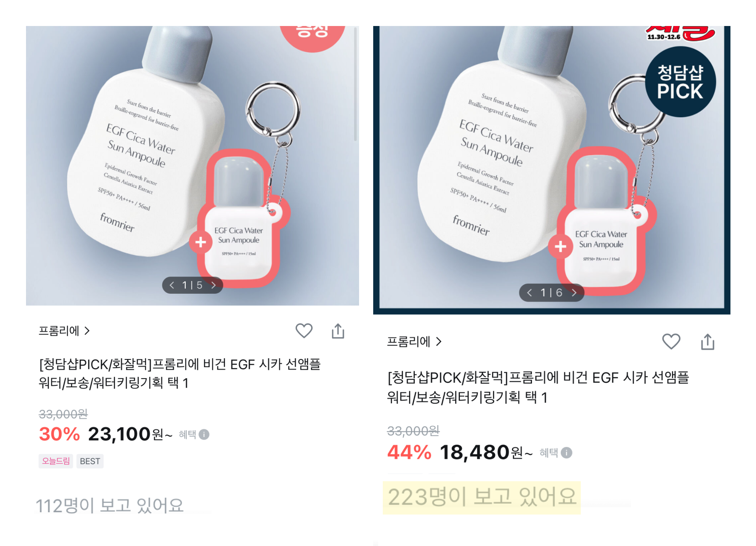Viewport: 756px width, 546px height.
Task: Click the left 혜택 benefits label
Action: tap(187, 434)
